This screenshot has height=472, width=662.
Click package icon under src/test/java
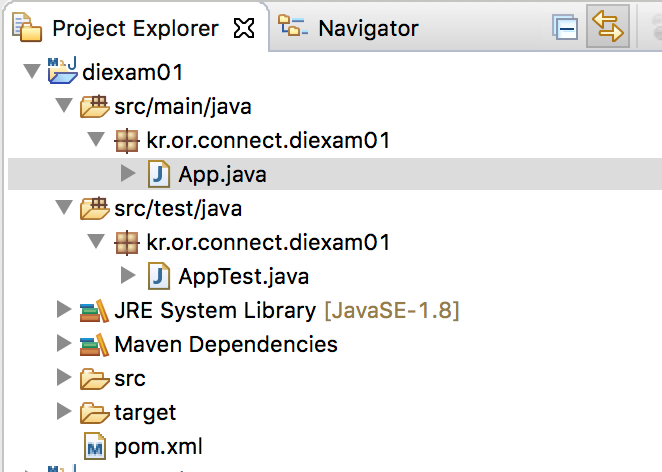coord(127,243)
